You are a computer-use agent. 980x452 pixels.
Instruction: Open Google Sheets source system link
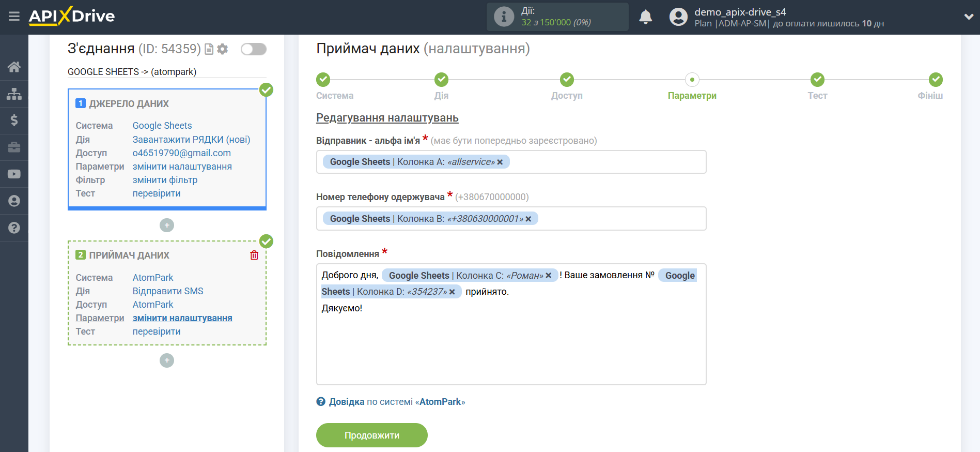(x=162, y=126)
